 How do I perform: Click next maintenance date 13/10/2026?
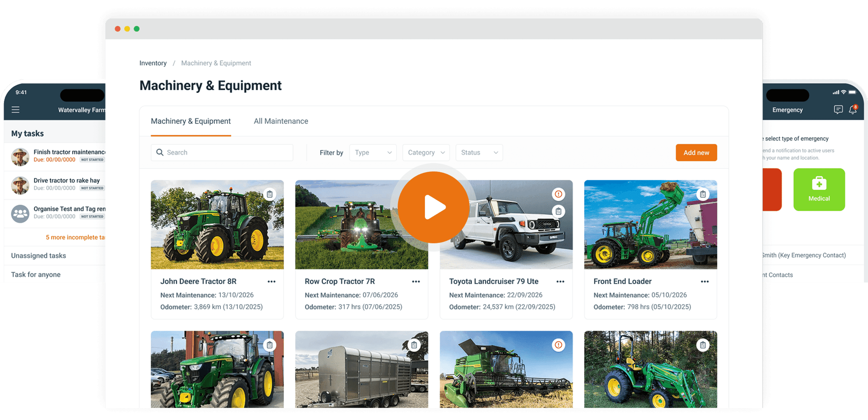pos(236,295)
